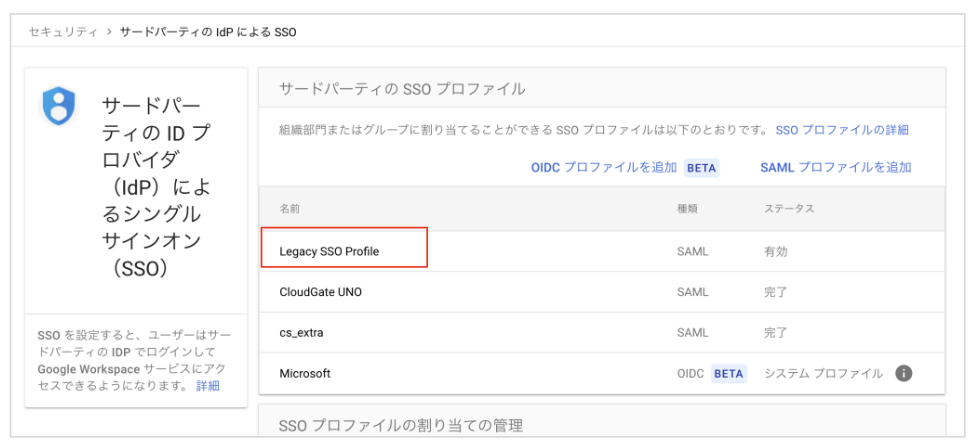Image resolution: width=980 pixels, height=448 pixels.
Task: Click the SAML type in the Legacy SSO row
Action: [x=692, y=251]
